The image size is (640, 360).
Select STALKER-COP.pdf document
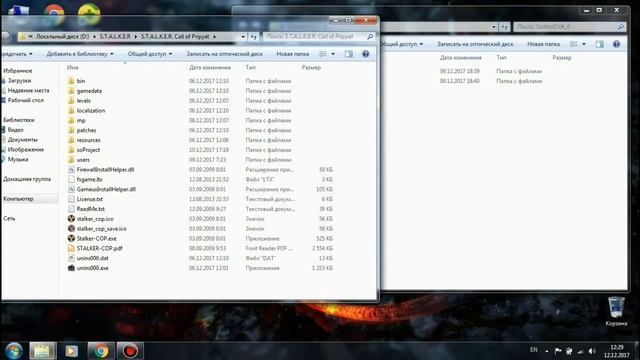coord(99,248)
